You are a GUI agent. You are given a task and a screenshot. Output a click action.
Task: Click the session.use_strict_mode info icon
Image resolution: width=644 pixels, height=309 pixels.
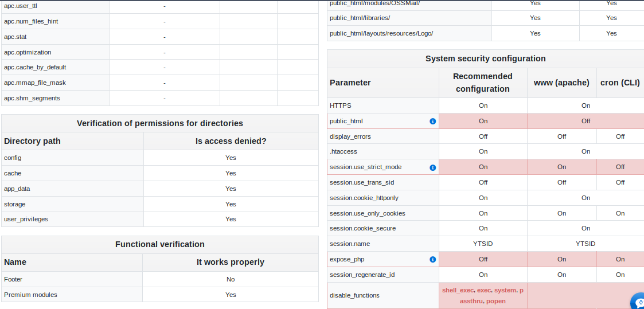[432, 167]
